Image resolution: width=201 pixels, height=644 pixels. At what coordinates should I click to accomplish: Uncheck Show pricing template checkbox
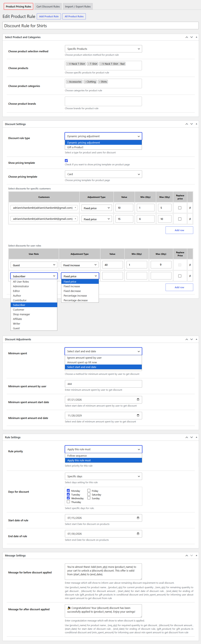66,160
